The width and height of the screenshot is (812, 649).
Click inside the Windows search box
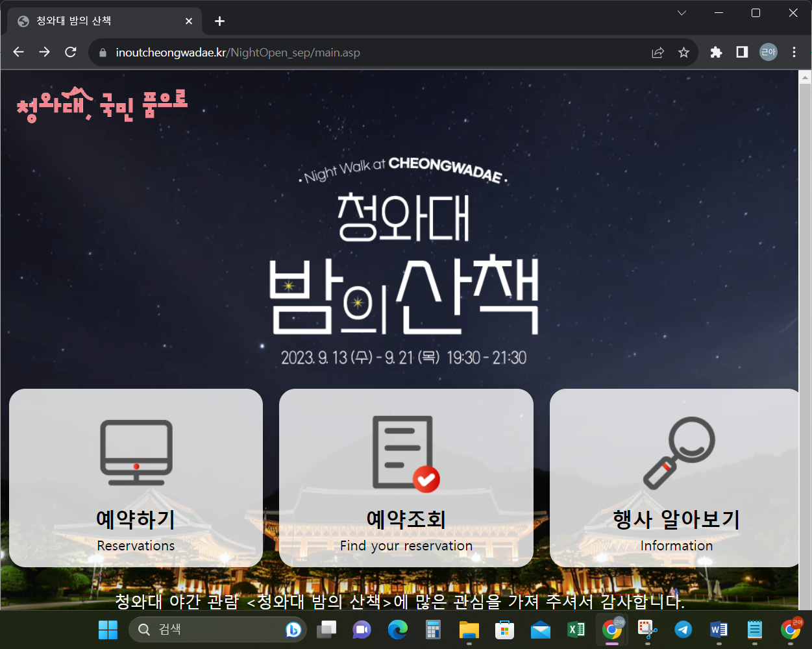pyautogui.click(x=214, y=629)
